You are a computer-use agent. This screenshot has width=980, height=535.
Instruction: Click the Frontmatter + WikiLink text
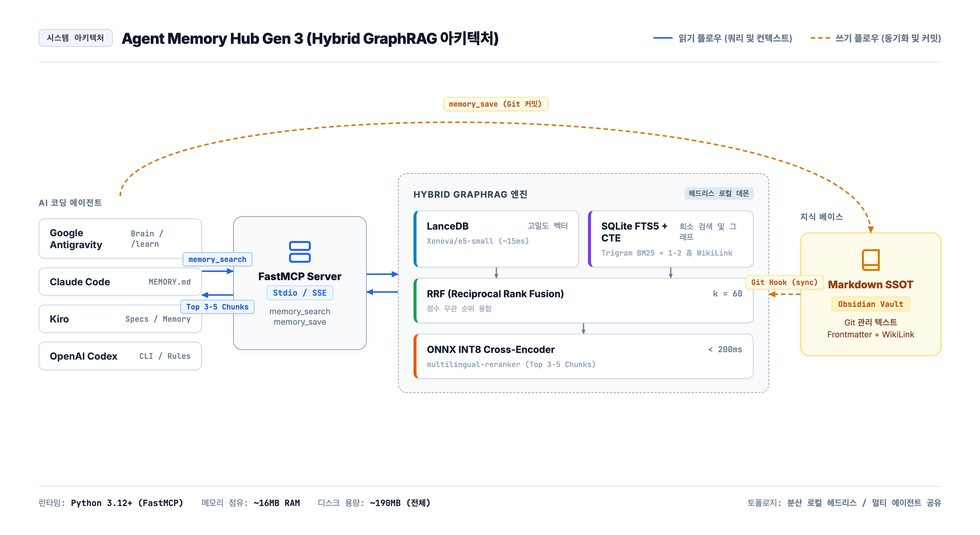click(x=870, y=334)
